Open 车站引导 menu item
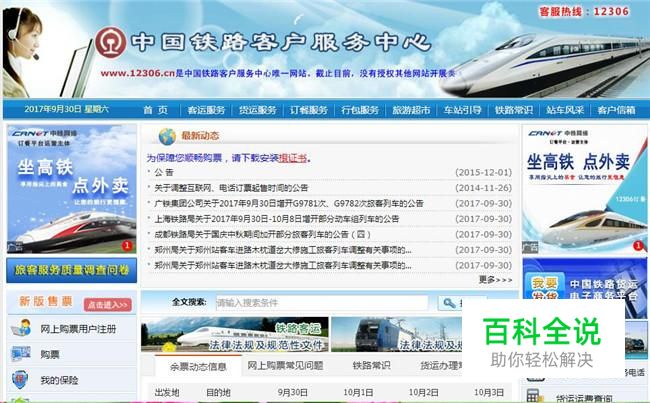 tap(462, 110)
